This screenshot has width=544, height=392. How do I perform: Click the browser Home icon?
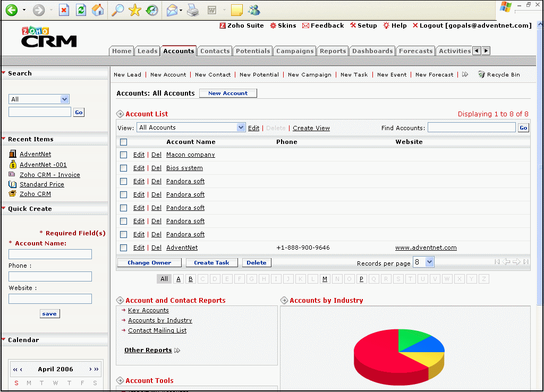(x=98, y=10)
